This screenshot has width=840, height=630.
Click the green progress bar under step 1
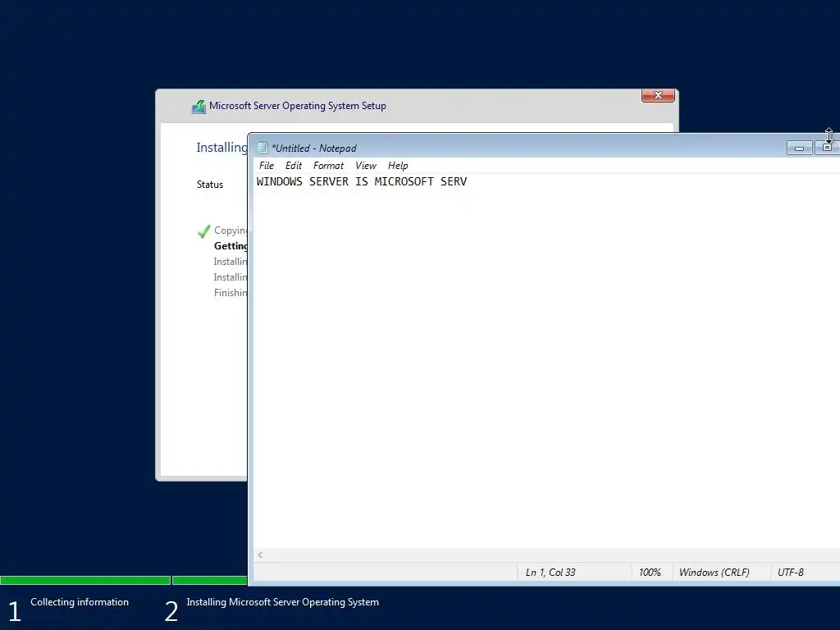pyautogui.click(x=85, y=580)
